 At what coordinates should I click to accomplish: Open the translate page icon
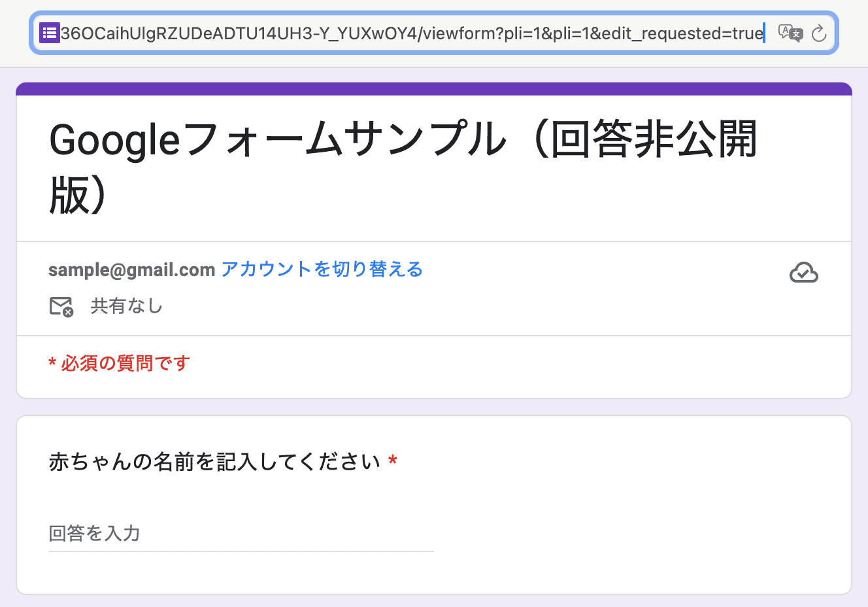(x=790, y=33)
